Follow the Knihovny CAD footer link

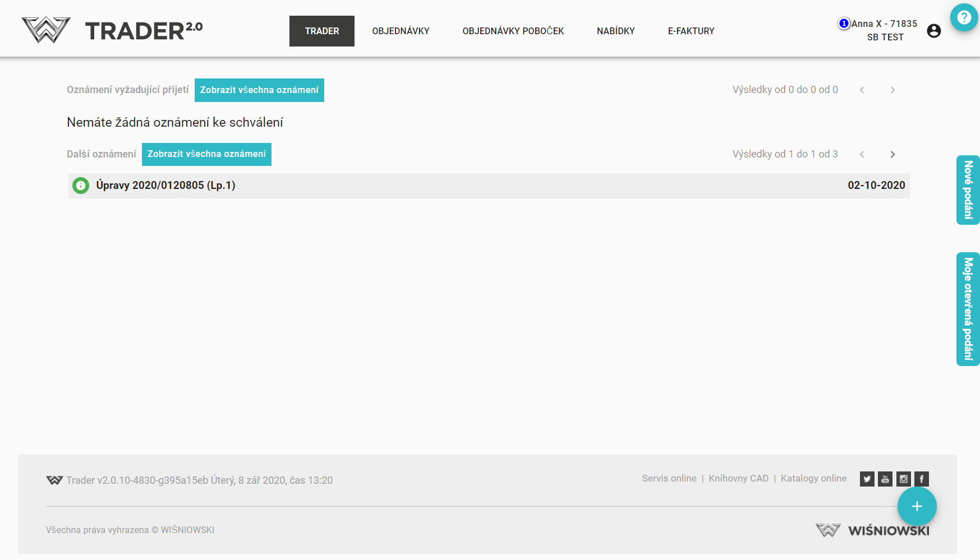(738, 478)
